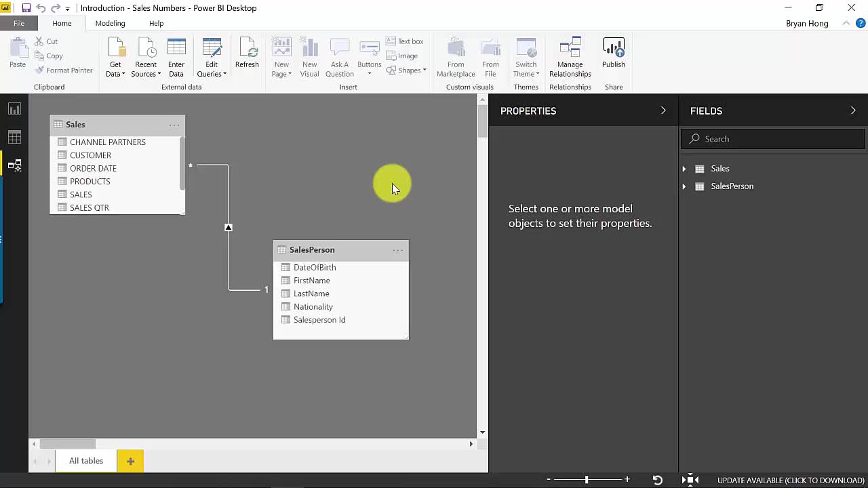Switch to Data view in left sidebar
This screenshot has width=868, height=488.
tap(14, 138)
